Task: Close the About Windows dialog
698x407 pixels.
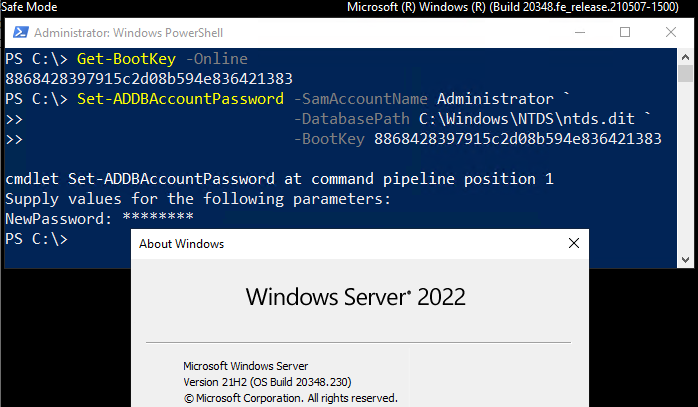Action: point(574,243)
